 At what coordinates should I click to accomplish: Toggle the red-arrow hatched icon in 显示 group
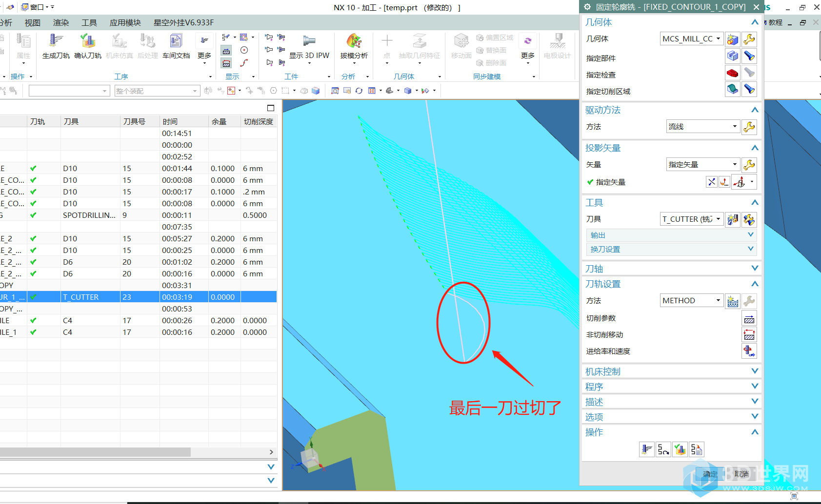pos(226,63)
